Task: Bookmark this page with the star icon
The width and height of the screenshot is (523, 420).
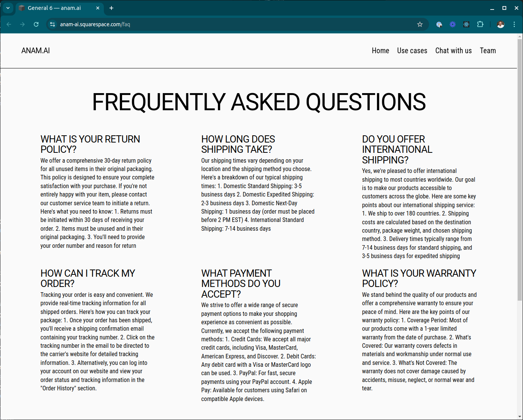Action: (x=420, y=24)
